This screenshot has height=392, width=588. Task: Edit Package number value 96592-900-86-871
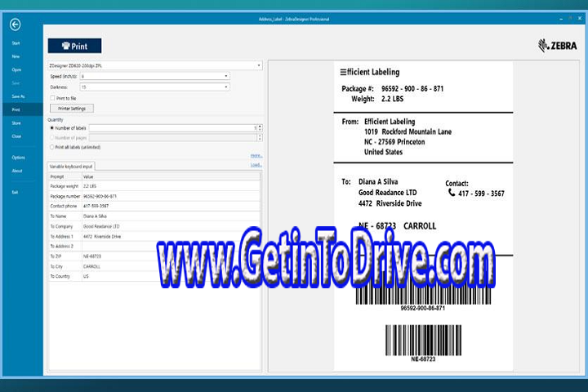(171, 196)
